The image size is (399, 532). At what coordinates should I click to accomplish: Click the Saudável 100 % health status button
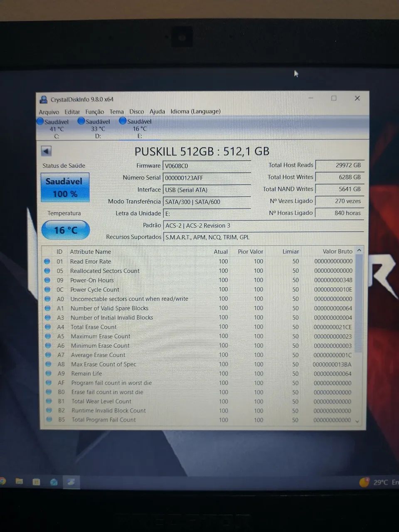coord(65,187)
